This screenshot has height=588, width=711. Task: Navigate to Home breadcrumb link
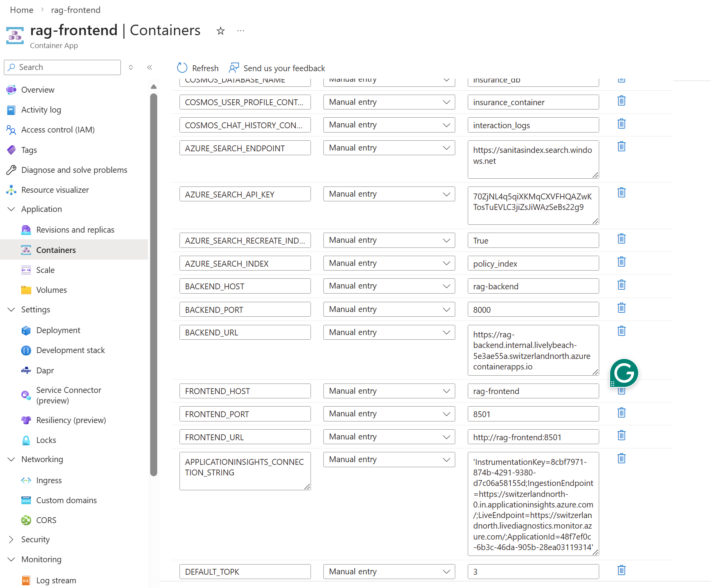tap(22, 10)
